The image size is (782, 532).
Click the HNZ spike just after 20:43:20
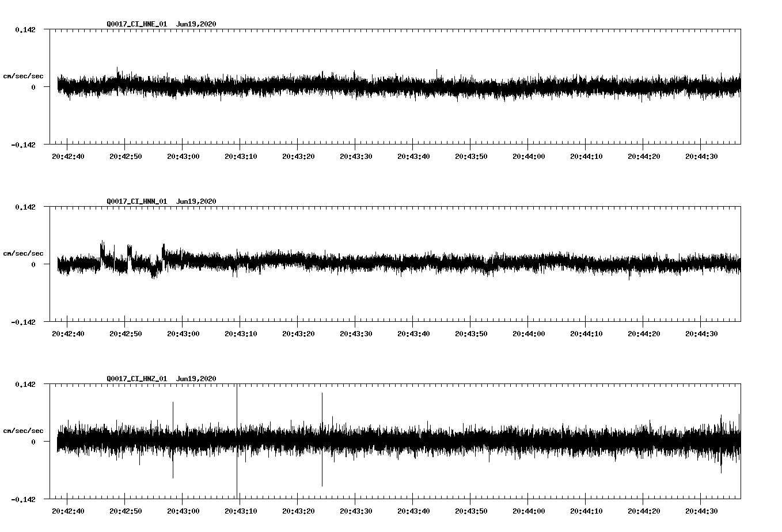pos(322,439)
